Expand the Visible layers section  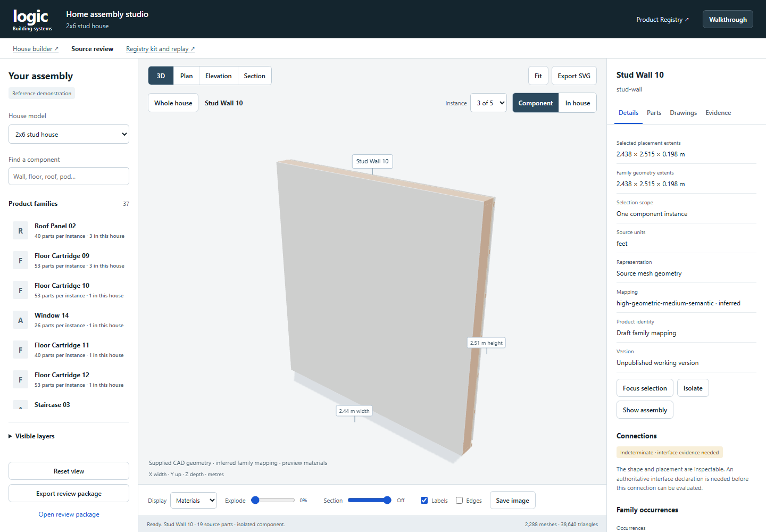point(32,436)
